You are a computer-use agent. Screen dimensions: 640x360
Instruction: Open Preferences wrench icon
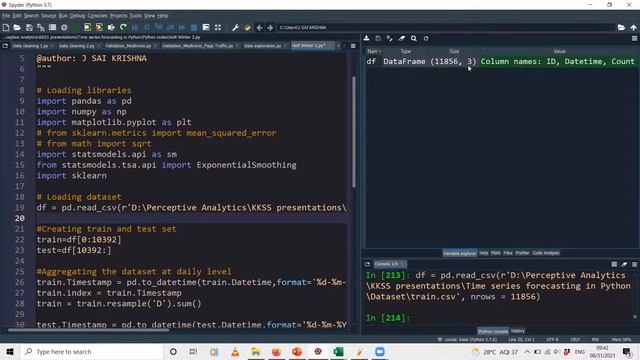236,27
